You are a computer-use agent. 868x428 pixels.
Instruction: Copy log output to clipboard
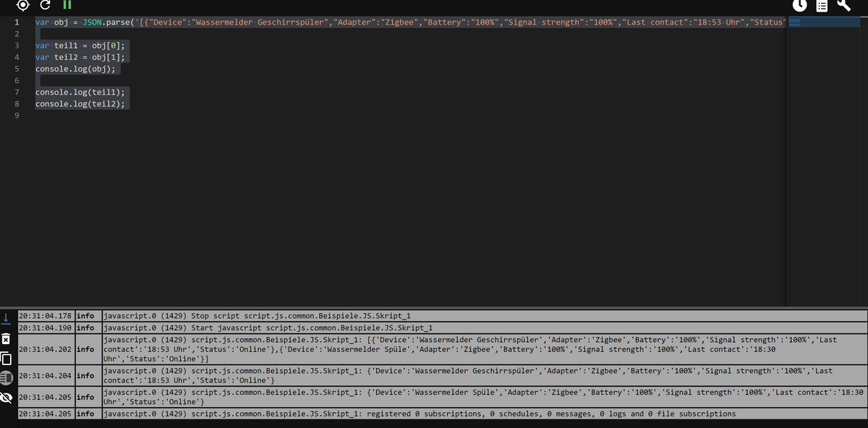pos(6,358)
